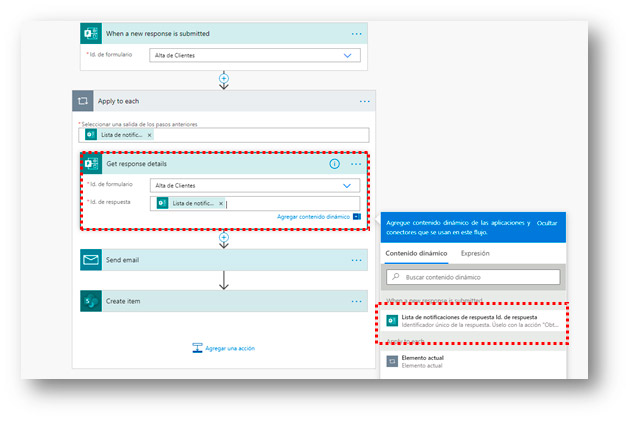Expand the trigger's Id. de formulario dropdown
630x421 pixels.
pyautogui.click(x=348, y=55)
